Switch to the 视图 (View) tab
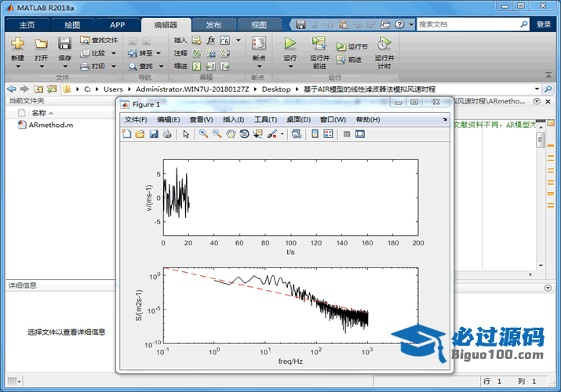Viewport: 561px width, 392px height. [259, 24]
